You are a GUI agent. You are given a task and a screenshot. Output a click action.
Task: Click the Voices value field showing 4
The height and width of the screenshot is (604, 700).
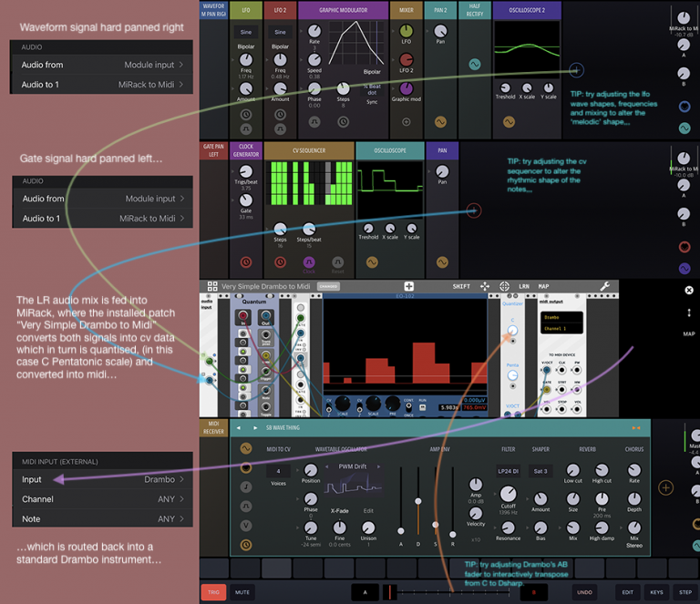click(x=278, y=471)
